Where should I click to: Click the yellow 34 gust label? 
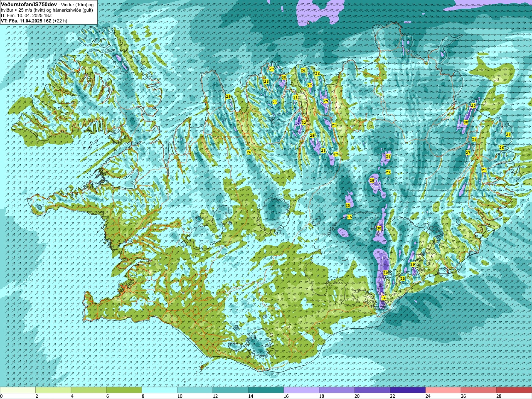(x=384, y=298)
